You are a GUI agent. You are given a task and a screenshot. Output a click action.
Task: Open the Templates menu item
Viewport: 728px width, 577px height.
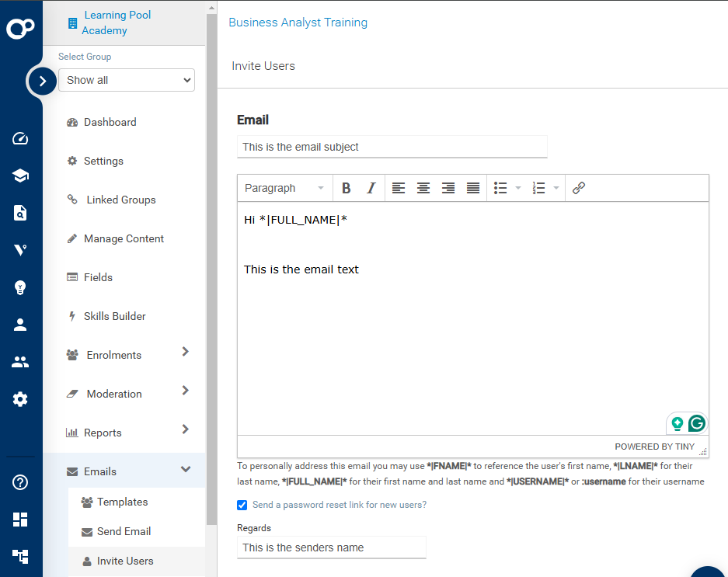[x=122, y=502]
